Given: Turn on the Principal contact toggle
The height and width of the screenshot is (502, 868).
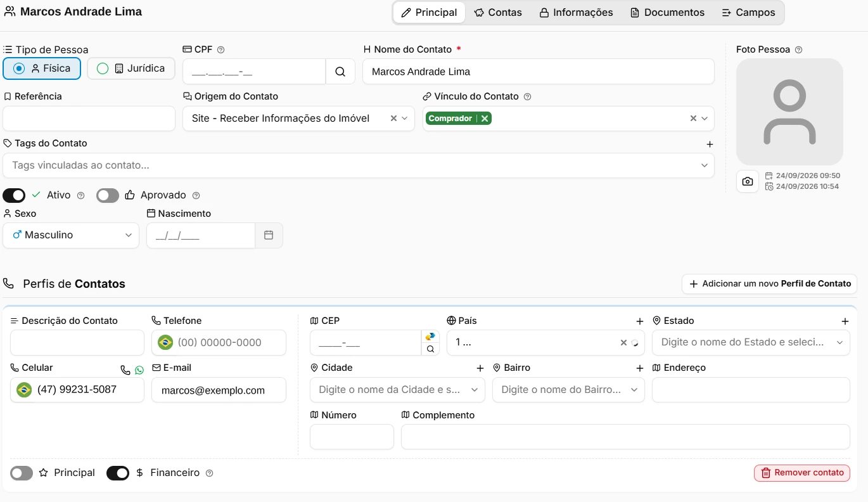Looking at the screenshot, I should 22,473.
